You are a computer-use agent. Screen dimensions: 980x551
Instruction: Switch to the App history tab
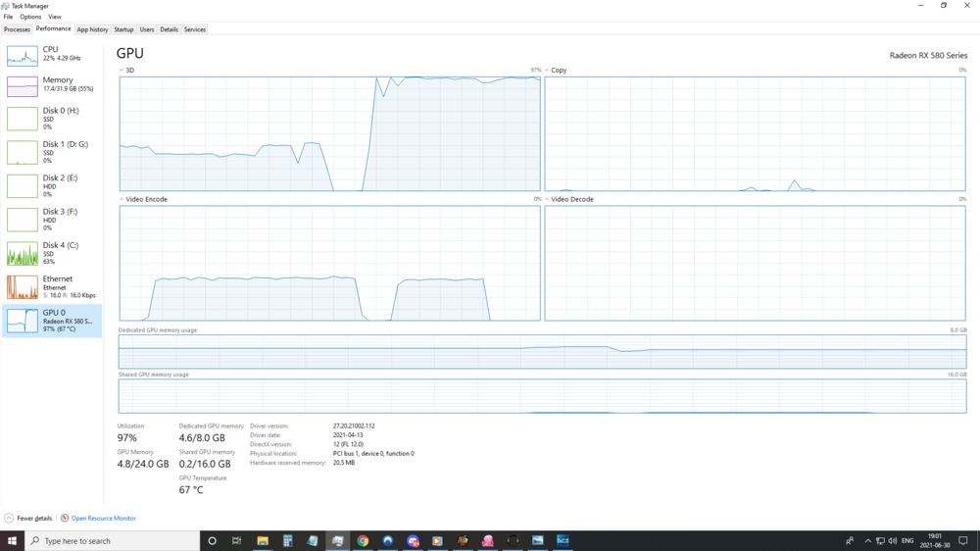point(92,29)
